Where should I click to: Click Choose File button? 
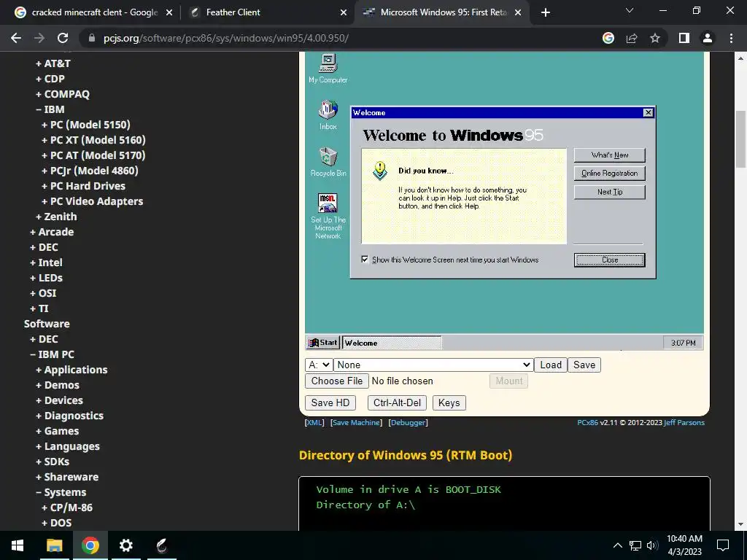pos(337,381)
